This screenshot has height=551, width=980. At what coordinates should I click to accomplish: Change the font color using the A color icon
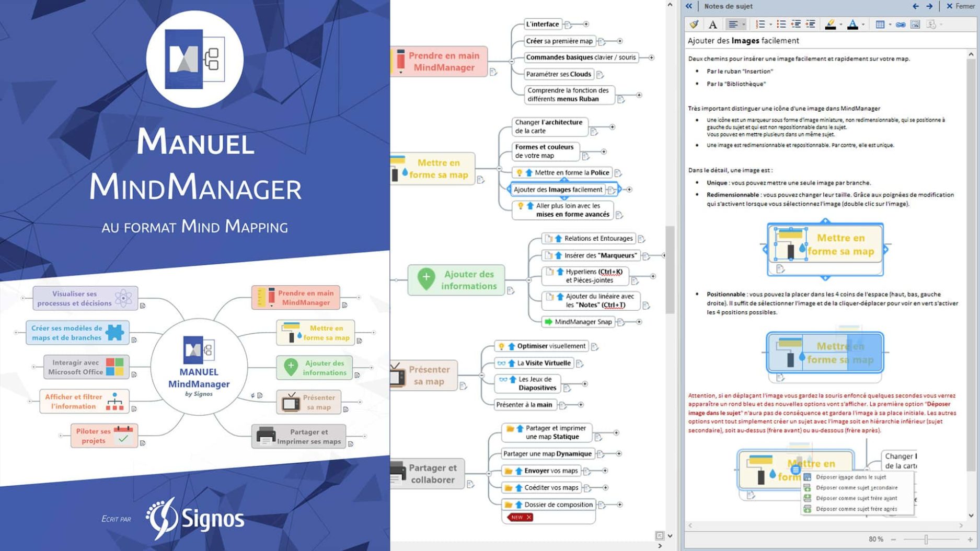[x=853, y=24]
